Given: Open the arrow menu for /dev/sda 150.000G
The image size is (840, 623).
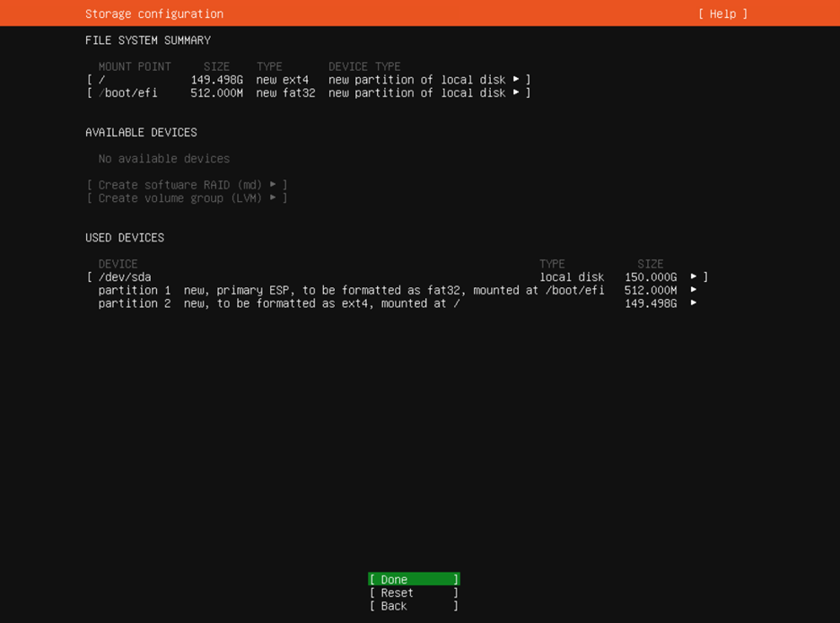Looking at the screenshot, I should pos(694,277).
